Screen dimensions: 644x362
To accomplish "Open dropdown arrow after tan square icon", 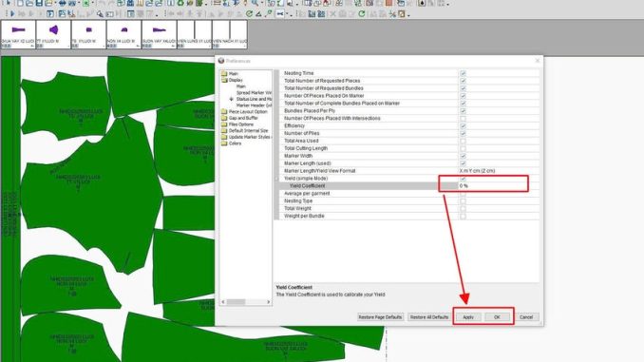I will pyautogui.click(x=408, y=15).
